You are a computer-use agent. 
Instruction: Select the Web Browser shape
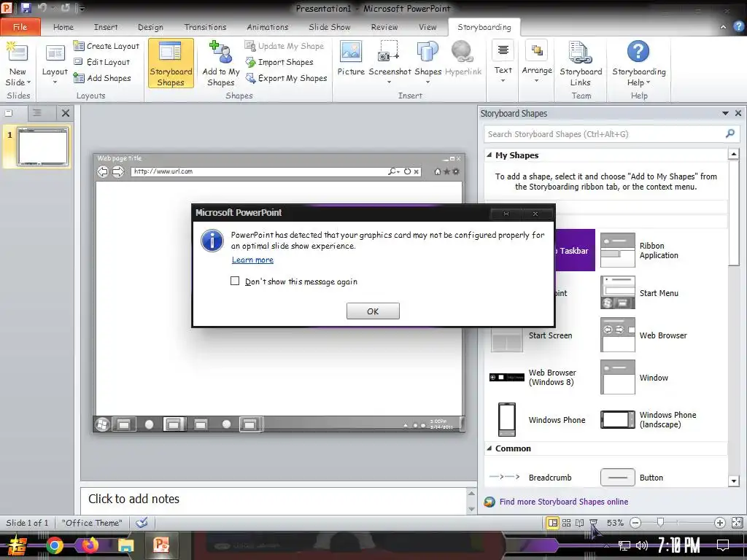click(643, 335)
